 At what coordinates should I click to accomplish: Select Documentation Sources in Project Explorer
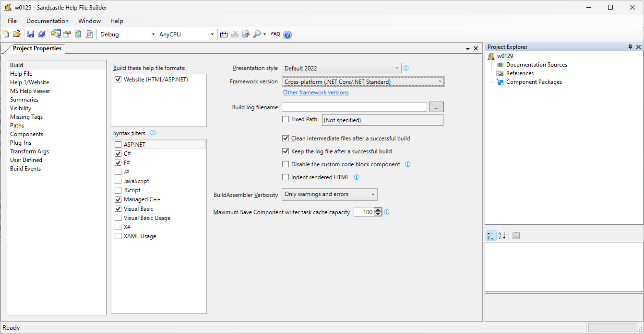coord(537,65)
